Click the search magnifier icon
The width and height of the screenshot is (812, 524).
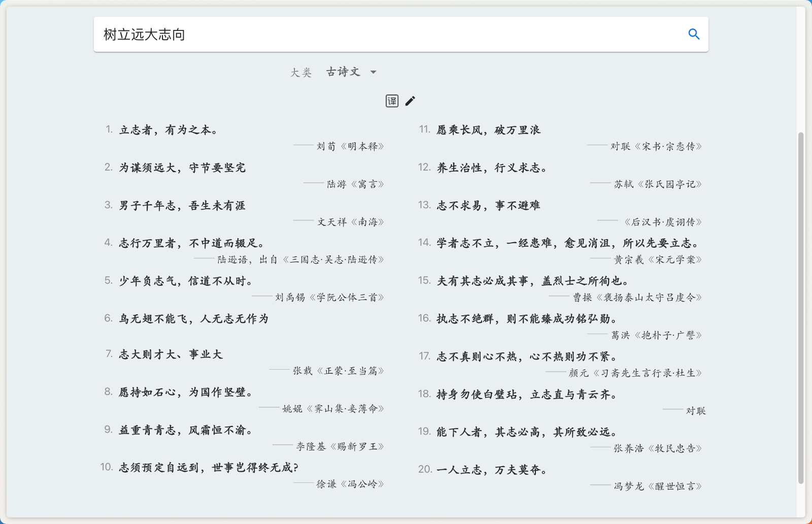(694, 34)
